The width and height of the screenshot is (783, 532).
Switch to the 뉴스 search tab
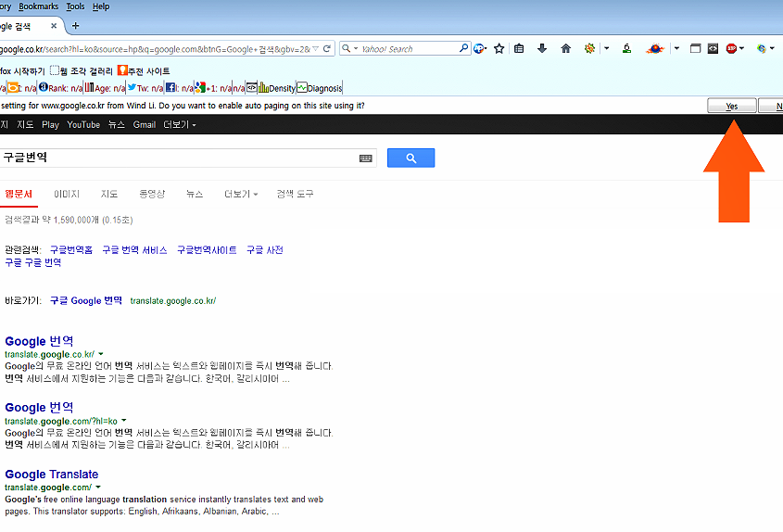[195, 194]
